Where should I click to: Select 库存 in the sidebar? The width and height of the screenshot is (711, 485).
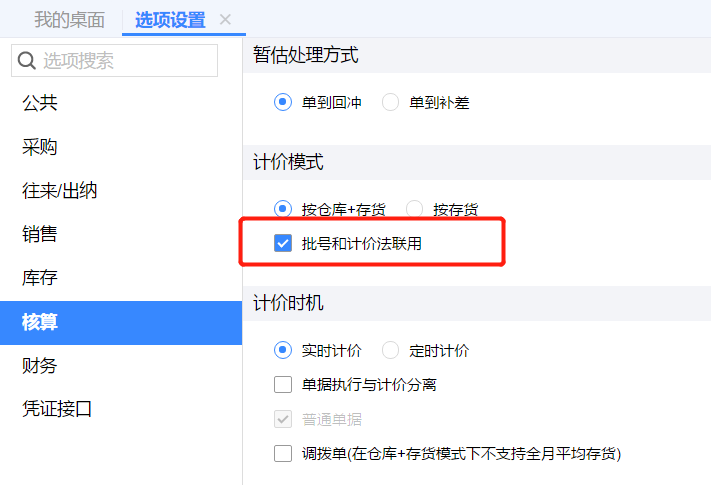tap(40, 278)
